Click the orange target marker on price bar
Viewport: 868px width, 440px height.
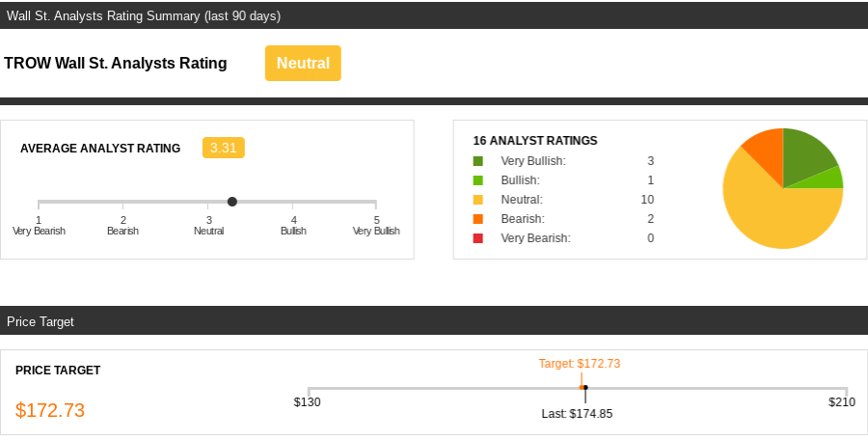[582, 387]
